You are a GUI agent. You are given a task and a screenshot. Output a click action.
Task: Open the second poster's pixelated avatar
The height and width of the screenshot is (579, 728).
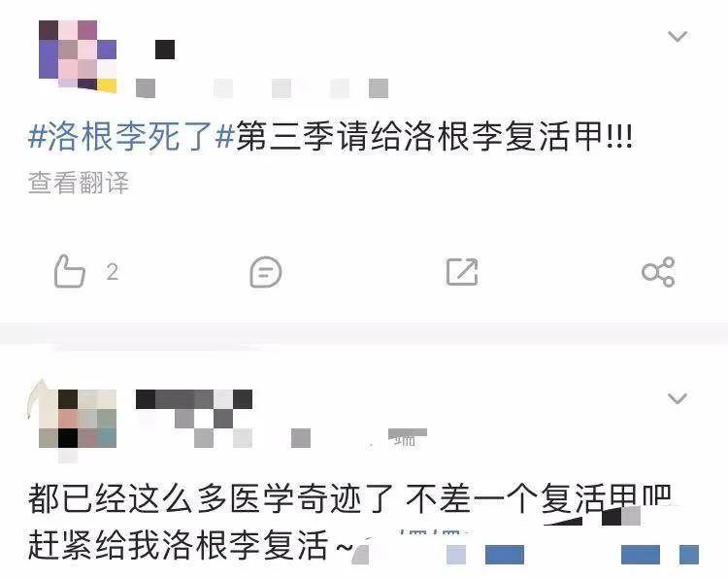(x=75, y=418)
